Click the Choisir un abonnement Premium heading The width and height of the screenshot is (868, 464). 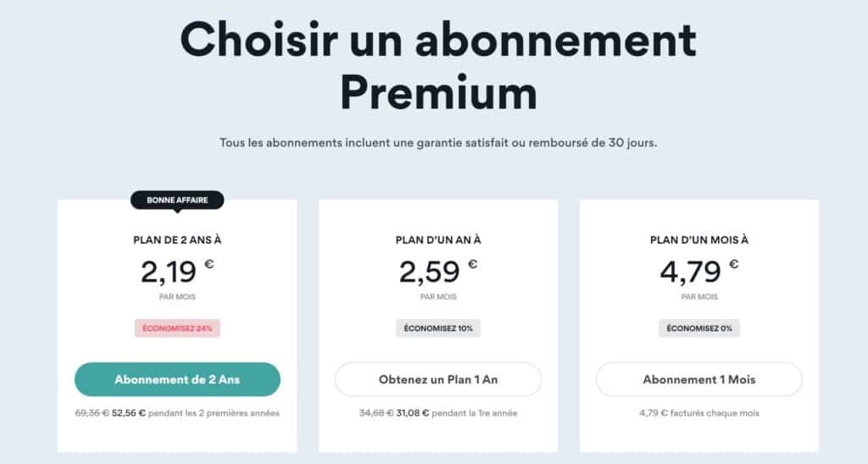438,65
